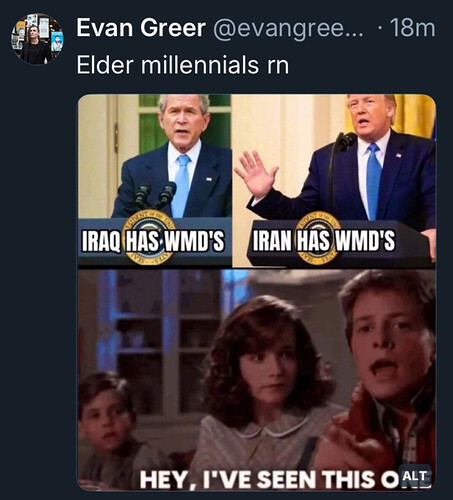
Task: Click the flag lapel pin on right speaker
Action: (x=398, y=155)
